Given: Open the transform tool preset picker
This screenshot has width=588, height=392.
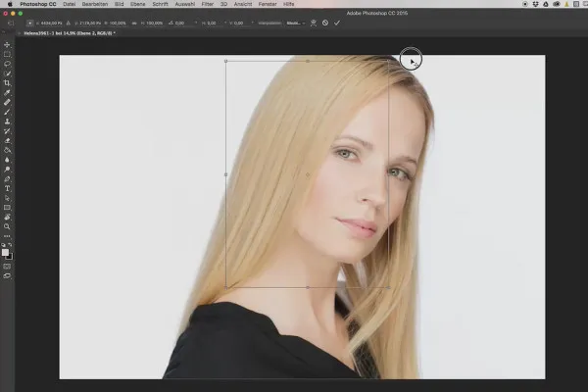Looking at the screenshot, I should (11, 23).
